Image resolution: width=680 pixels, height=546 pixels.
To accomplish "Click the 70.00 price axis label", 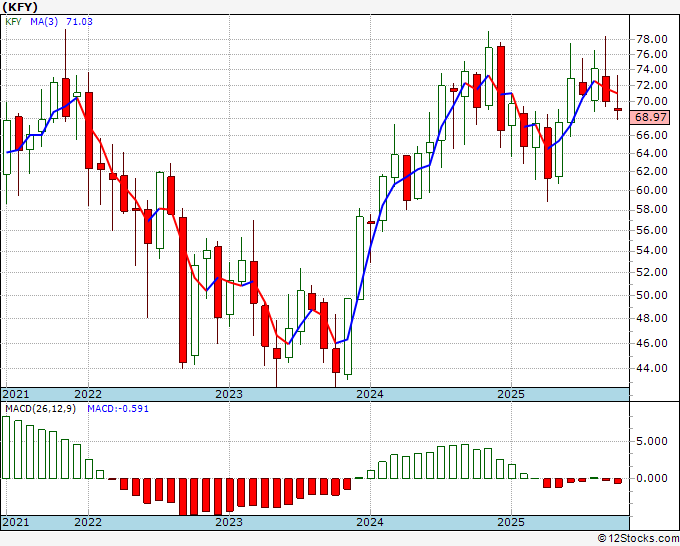I will click(651, 101).
